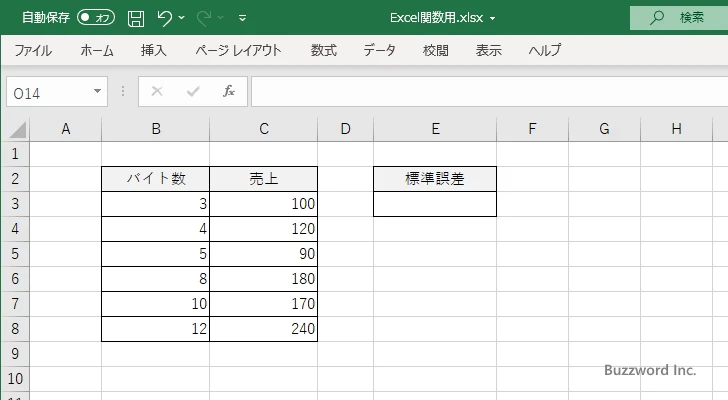Open the 表示 tab
Image resolution: width=728 pixels, height=400 pixels.
(x=488, y=50)
